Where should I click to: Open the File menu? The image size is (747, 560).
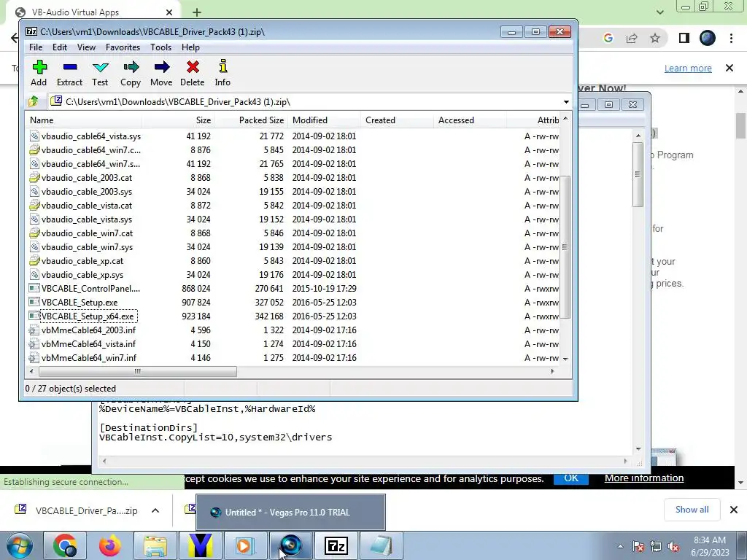(36, 47)
